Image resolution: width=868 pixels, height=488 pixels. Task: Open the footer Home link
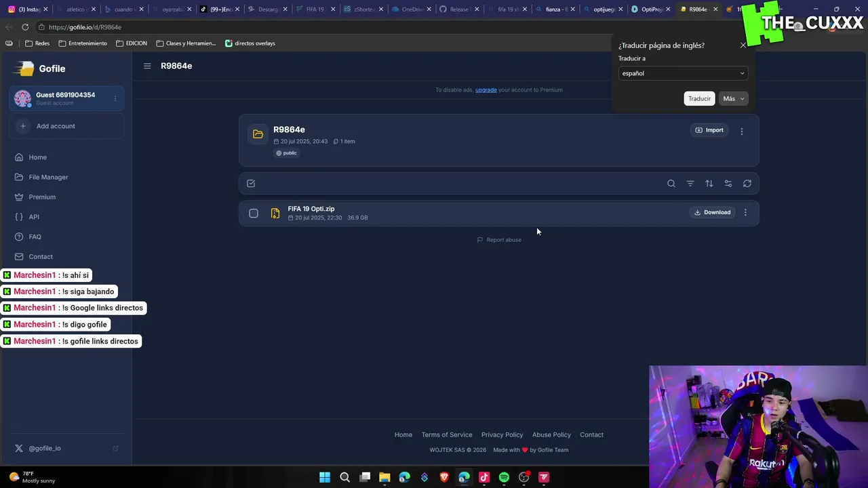403,434
